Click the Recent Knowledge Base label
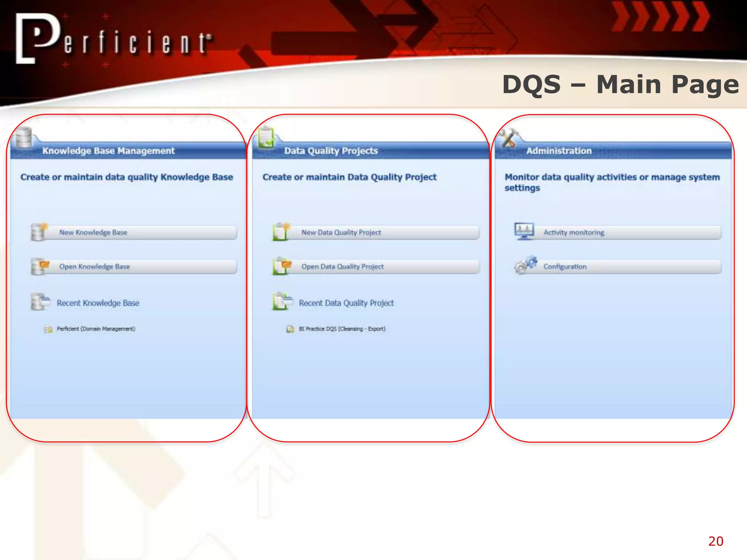This screenshot has width=747, height=560. pyautogui.click(x=98, y=303)
